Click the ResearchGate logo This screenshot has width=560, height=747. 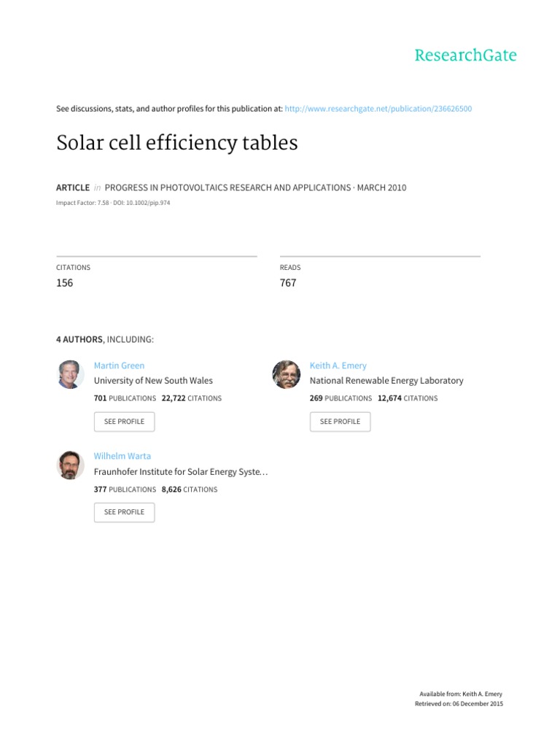tap(465, 55)
